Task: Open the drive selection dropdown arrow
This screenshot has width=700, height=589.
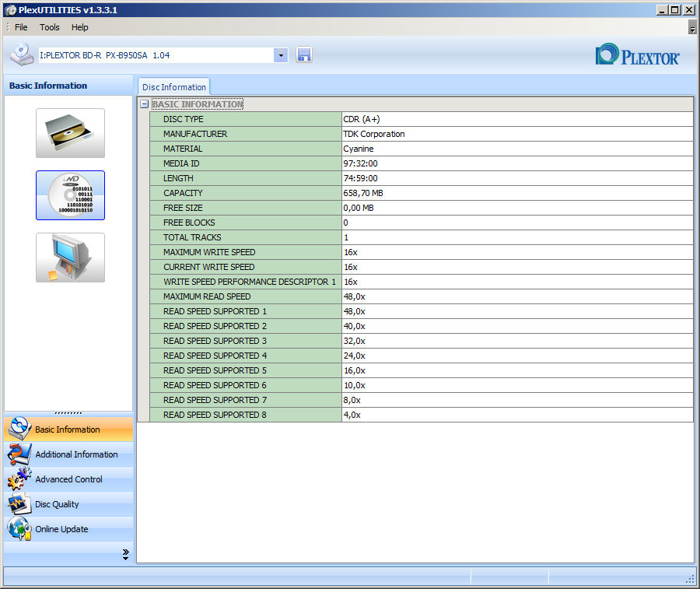Action: [x=281, y=55]
